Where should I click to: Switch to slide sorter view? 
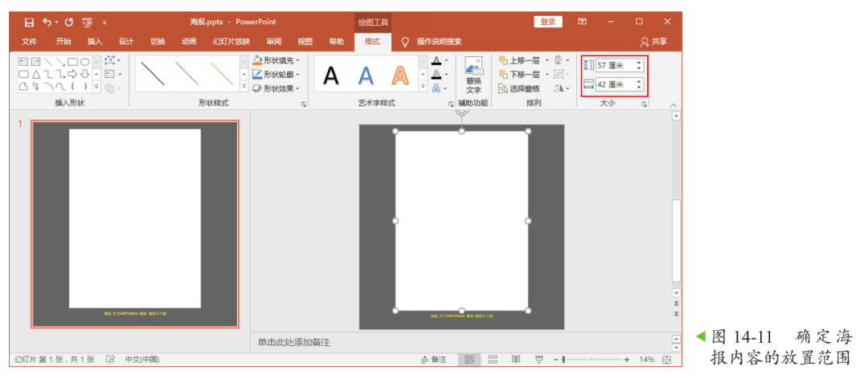click(x=493, y=359)
